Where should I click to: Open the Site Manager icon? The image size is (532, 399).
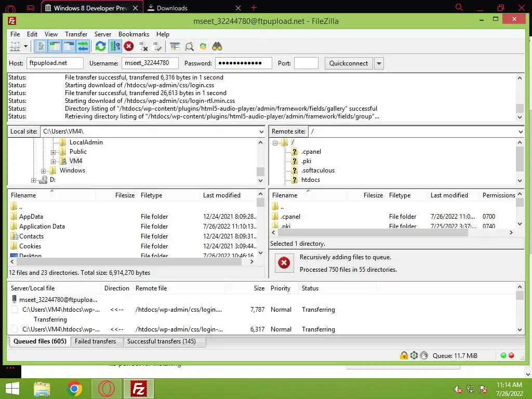point(15,46)
